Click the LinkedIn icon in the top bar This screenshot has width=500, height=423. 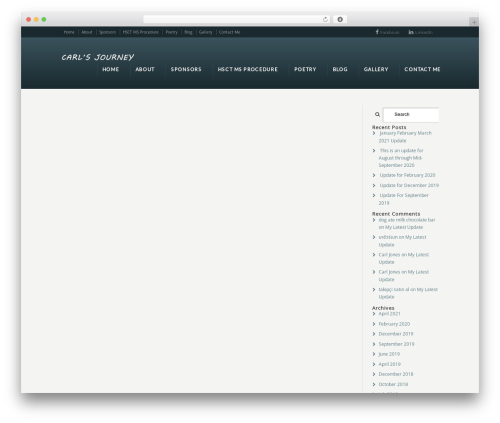tap(411, 32)
